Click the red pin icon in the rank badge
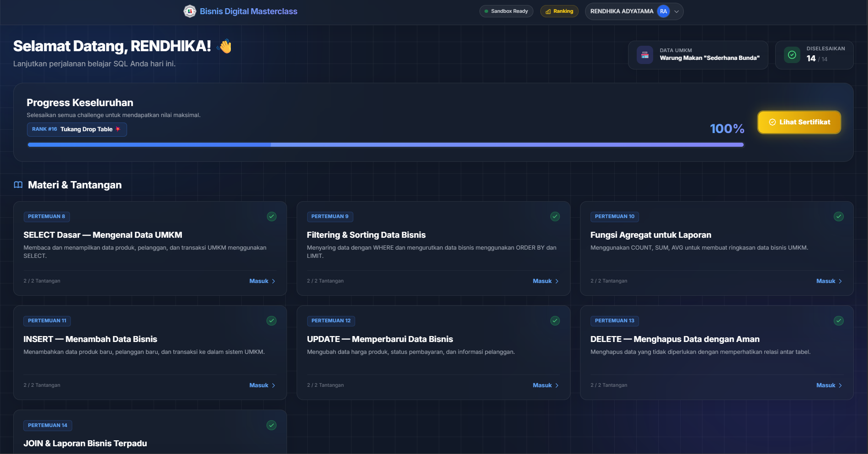 click(x=118, y=129)
